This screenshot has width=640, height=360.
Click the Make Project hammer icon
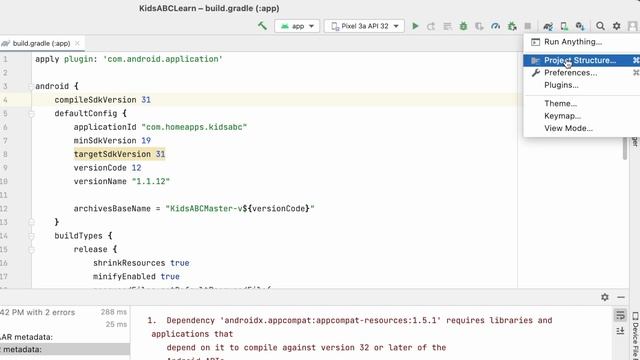pos(262,26)
